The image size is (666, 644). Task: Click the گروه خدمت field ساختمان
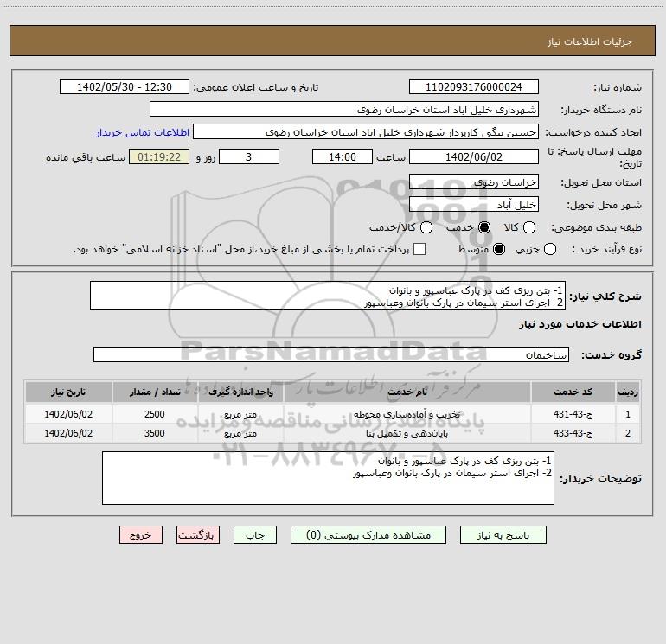point(331,354)
